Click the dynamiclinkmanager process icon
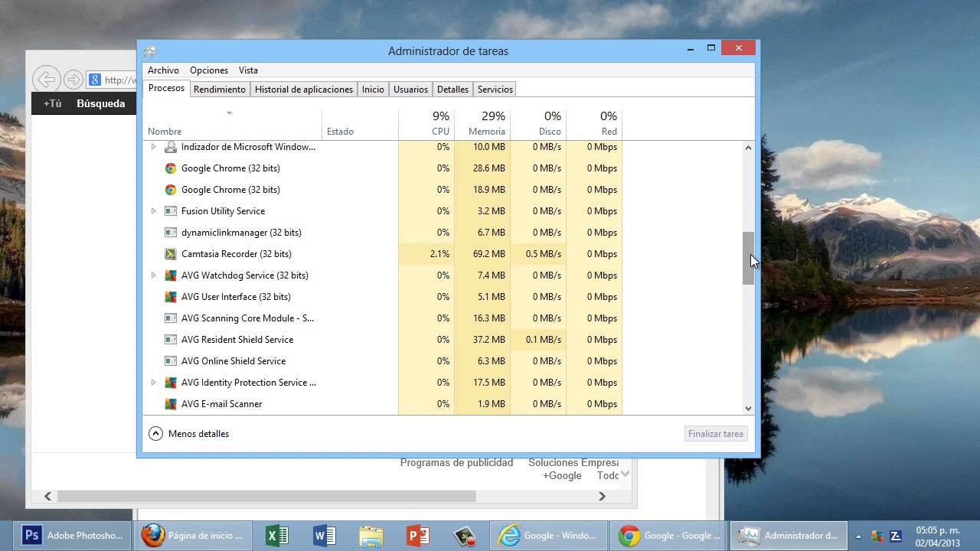The width and height of the screenshot is (980, 551). pyautogui.click(x=171, y=233)
